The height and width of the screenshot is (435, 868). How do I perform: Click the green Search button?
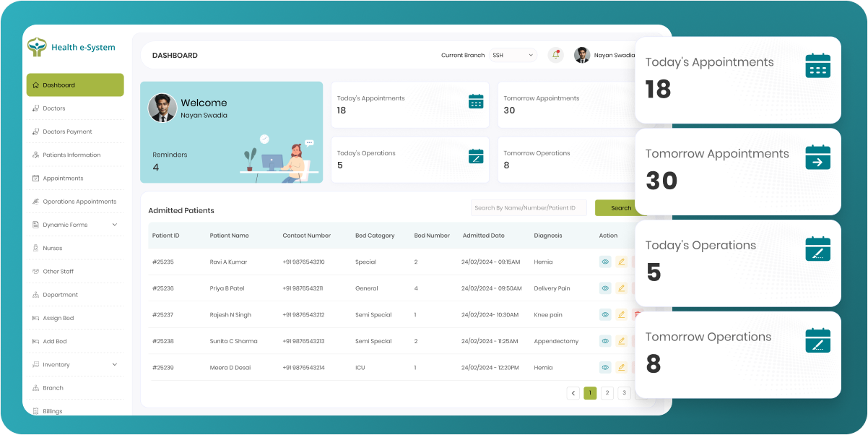[619, 208]
